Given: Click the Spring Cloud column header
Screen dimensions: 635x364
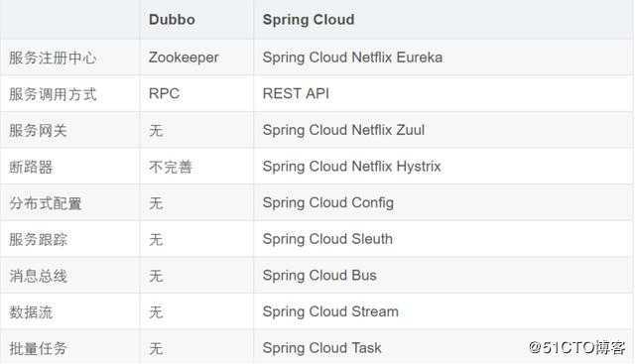Looking at the screenshot, I should click(x=309, y=20).
